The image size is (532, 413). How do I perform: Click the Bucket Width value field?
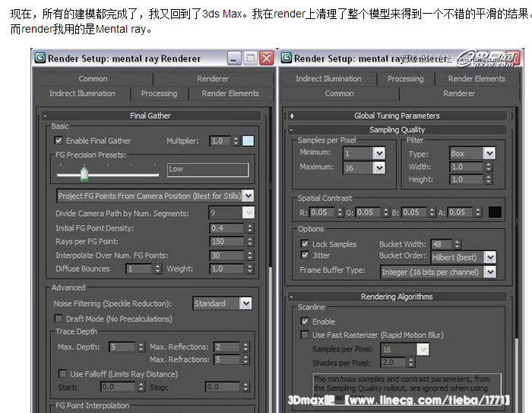[442, 244]
